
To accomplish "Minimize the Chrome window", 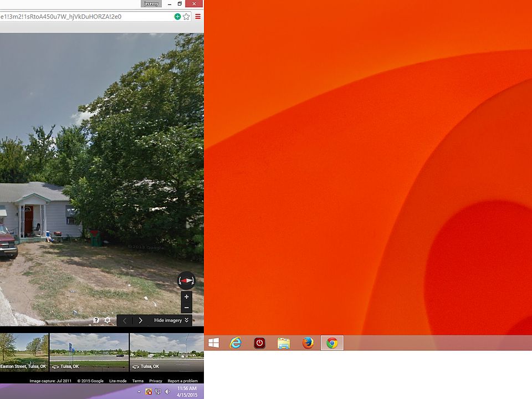I will pos(170,4).
